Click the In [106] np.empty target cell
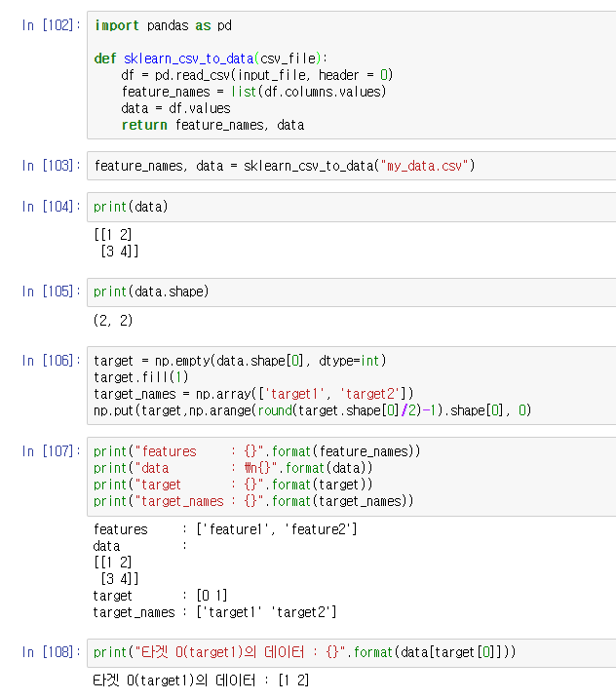 click(x=352, y=385)
